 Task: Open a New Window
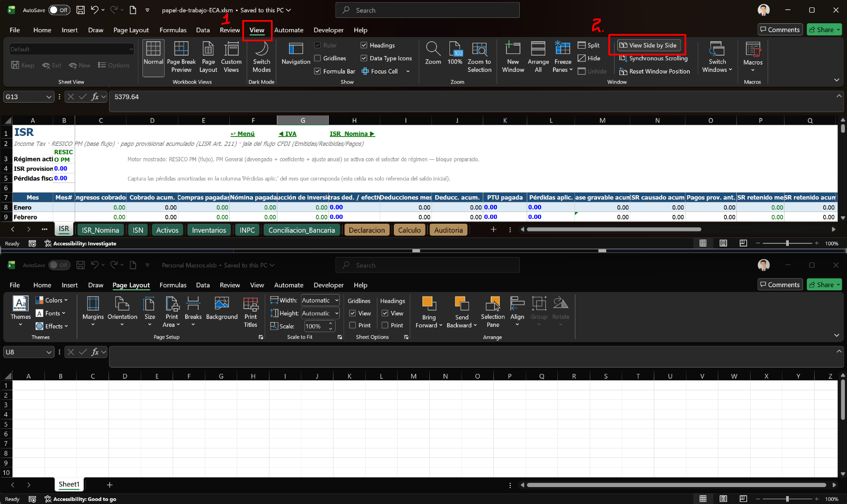(x=513, y=57)
